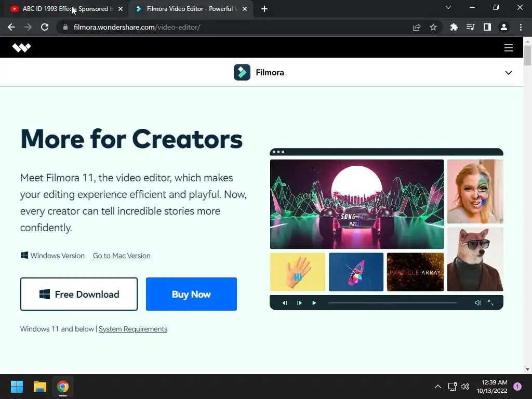Open the hamburger menu in site header

pos(508,48)
